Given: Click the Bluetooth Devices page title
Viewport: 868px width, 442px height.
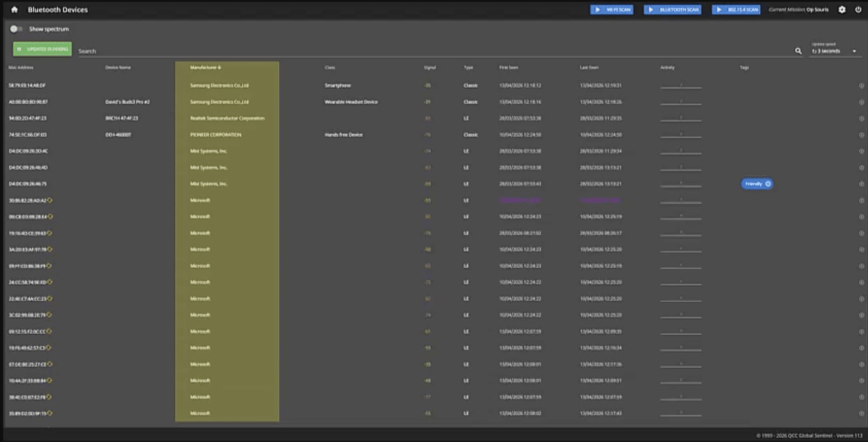Looking at the screenshot, I should pyautogui.click(x=58, y=10).
